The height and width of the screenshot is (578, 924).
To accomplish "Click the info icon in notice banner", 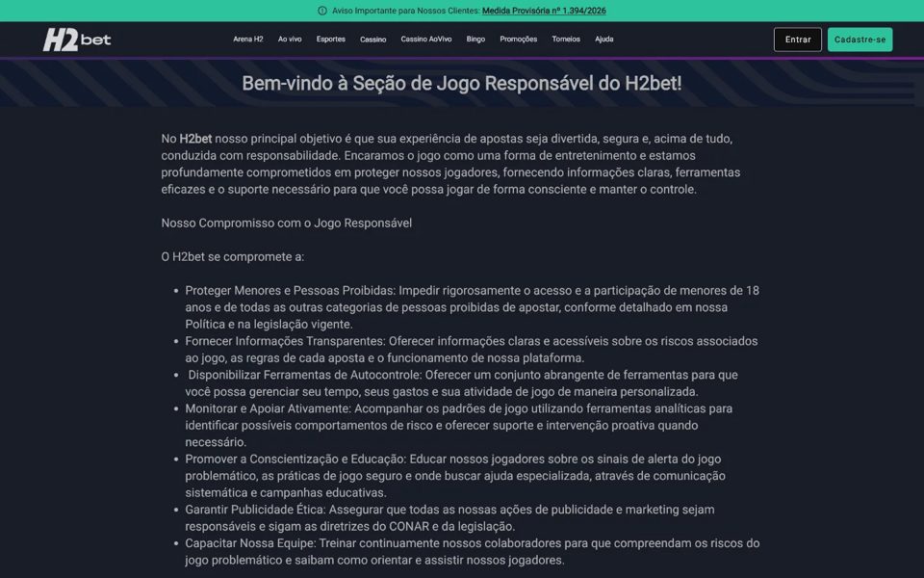I will coord(322,11).
